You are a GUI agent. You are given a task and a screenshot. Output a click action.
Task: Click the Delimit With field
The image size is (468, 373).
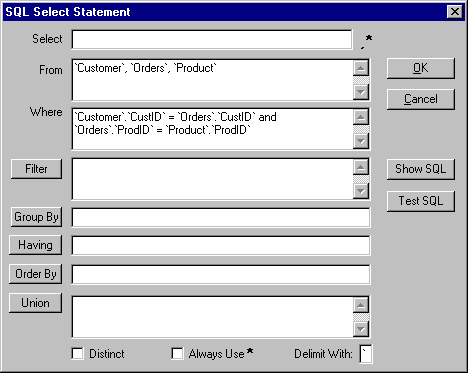366,354
